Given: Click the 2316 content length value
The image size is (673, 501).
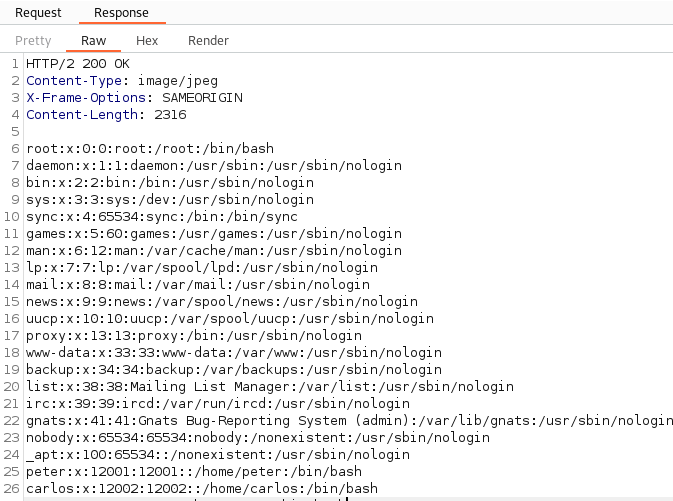Looking at the screenshot, I should [170, 115].
